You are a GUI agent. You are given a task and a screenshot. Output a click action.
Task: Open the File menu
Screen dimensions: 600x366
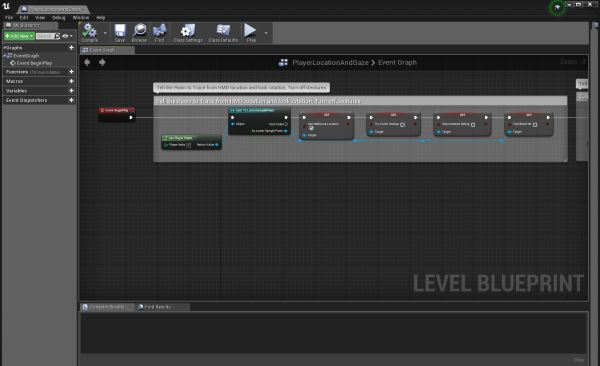pos(9,18)
